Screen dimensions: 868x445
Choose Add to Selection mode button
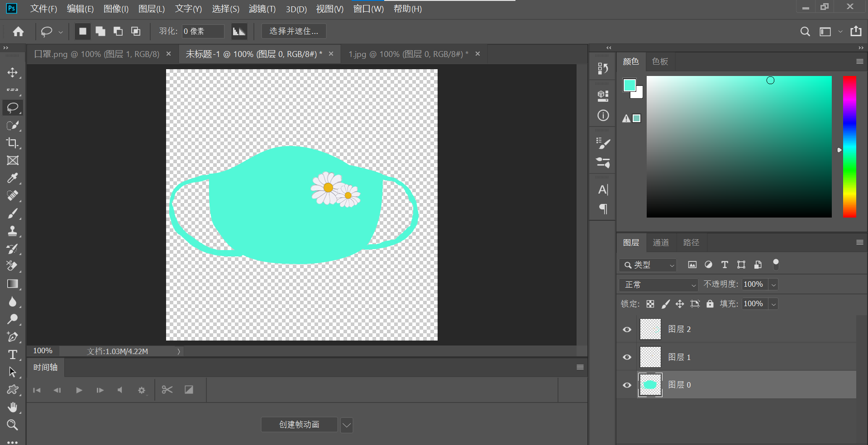100,31
